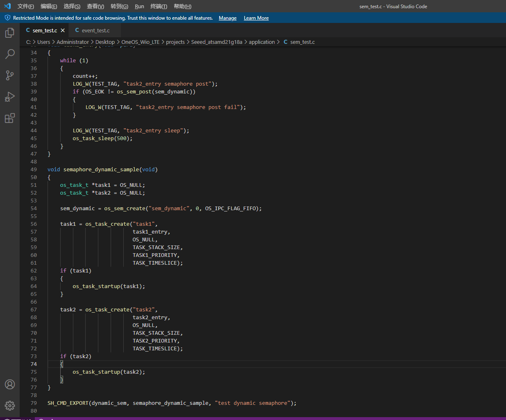Screen dimensions: 506x420
Task: Open the Source Control view
Action: (x=10, y=75)
